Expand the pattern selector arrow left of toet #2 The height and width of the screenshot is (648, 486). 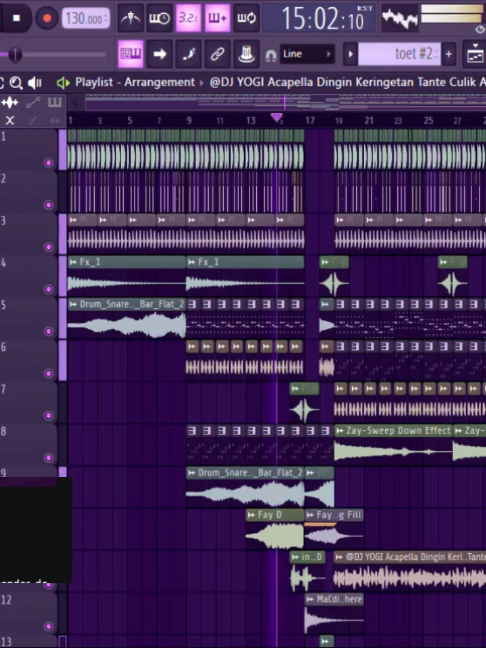pyautogui.click(x=350, y=54)
